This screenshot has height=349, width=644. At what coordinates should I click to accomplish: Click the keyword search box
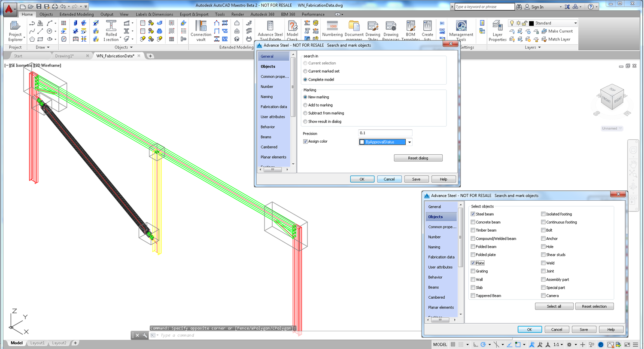[x=484, y=7]
